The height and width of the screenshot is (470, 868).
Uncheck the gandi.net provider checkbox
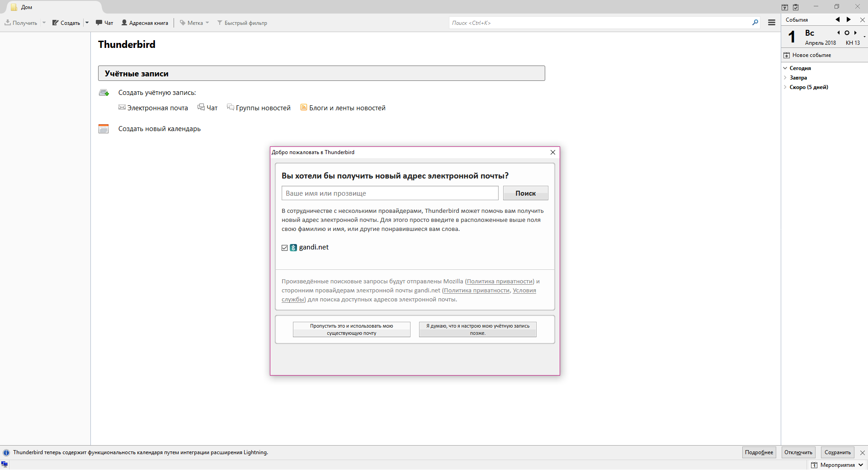[285, 248]
